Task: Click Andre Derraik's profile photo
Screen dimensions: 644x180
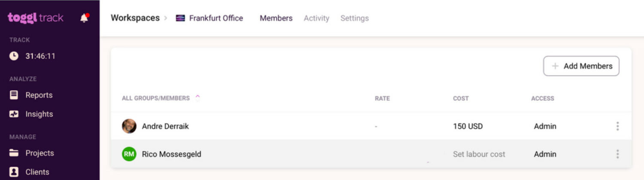Action: point(129,126)
